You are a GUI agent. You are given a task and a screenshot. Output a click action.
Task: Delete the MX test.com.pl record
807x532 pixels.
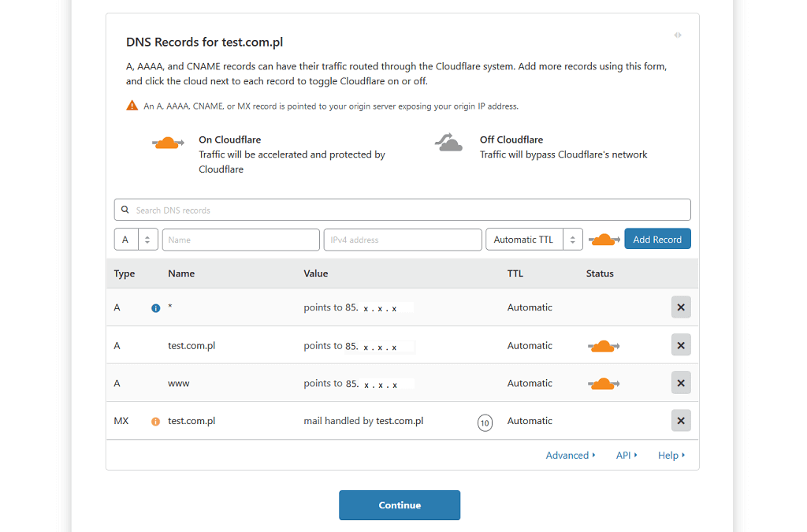point(681,421)
